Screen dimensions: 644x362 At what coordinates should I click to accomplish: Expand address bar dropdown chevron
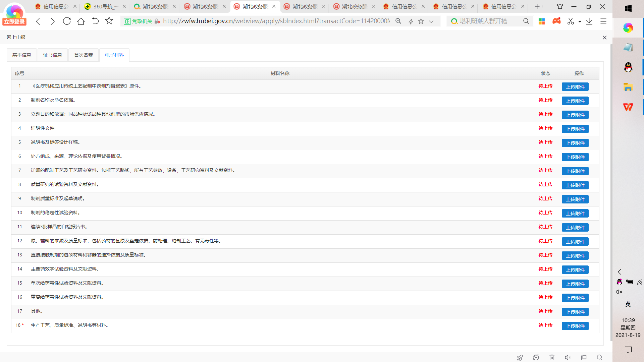(431, 21)
